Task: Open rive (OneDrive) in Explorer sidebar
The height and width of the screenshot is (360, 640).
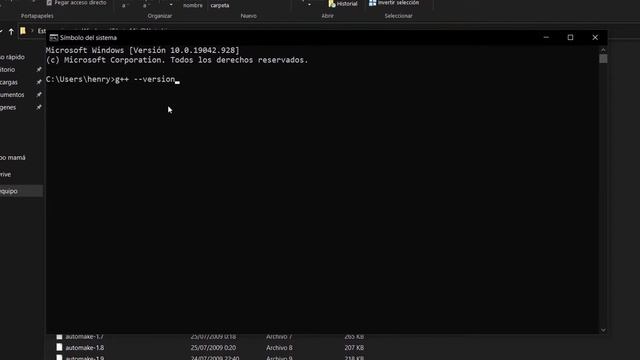Action: [x=5, y=174]
